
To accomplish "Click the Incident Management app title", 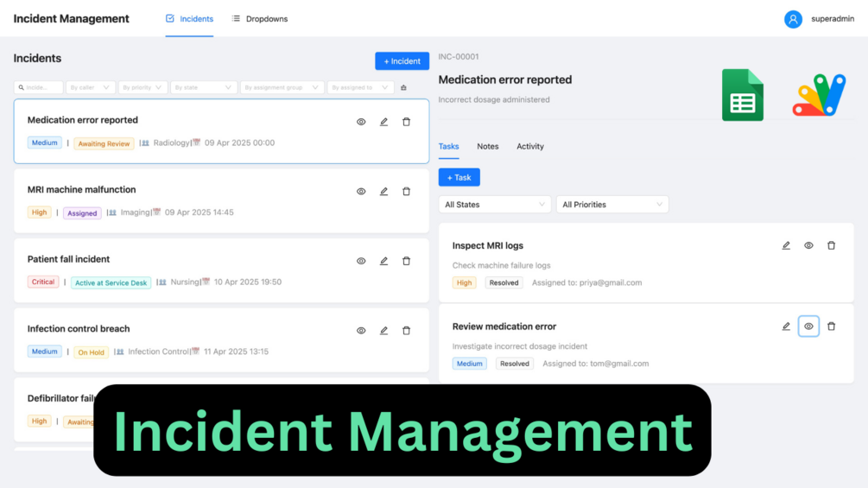I will tap(71, 19).
